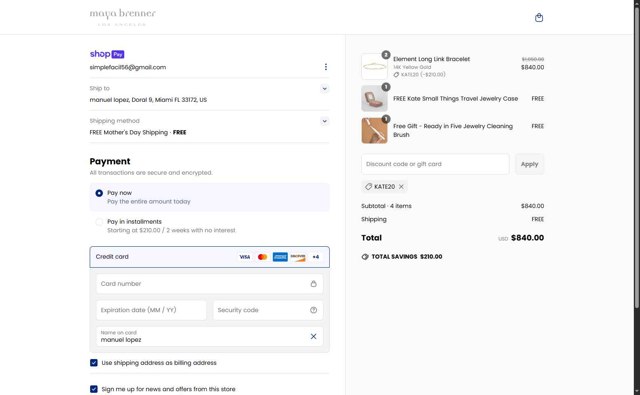The image size is (640, 395).
Task: Select Pay in installments radio option
Action: point(99,222)
